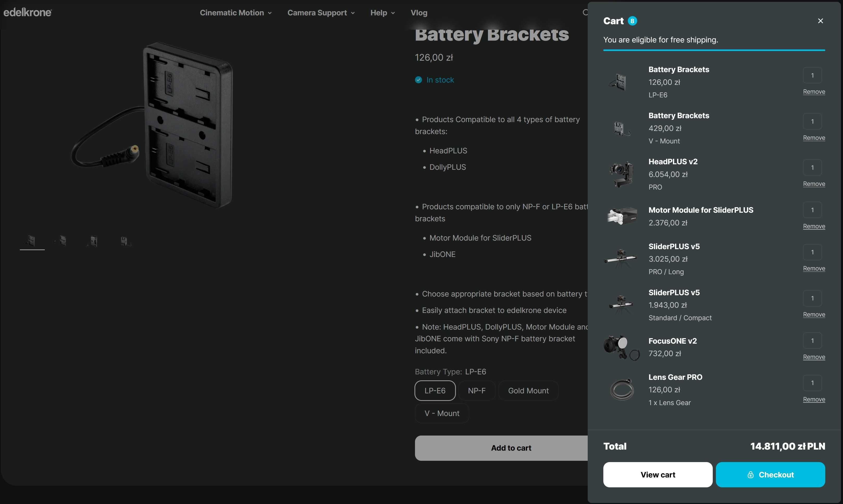Edit quantity for SliderPLUS v5 Standard / Compact
Screen dimensions: 843x504
point(813,298)
